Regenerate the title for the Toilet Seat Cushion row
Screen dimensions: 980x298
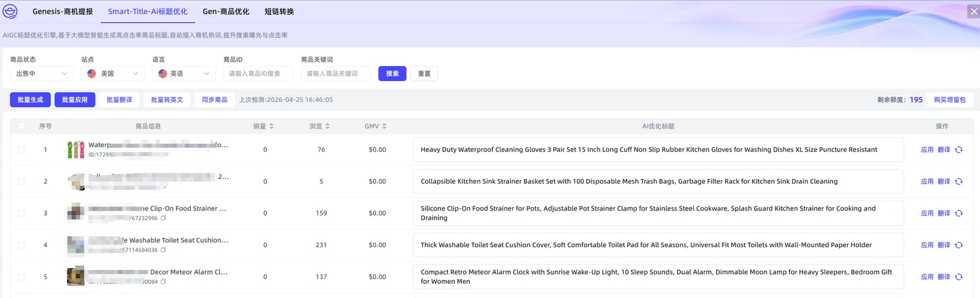958,245
